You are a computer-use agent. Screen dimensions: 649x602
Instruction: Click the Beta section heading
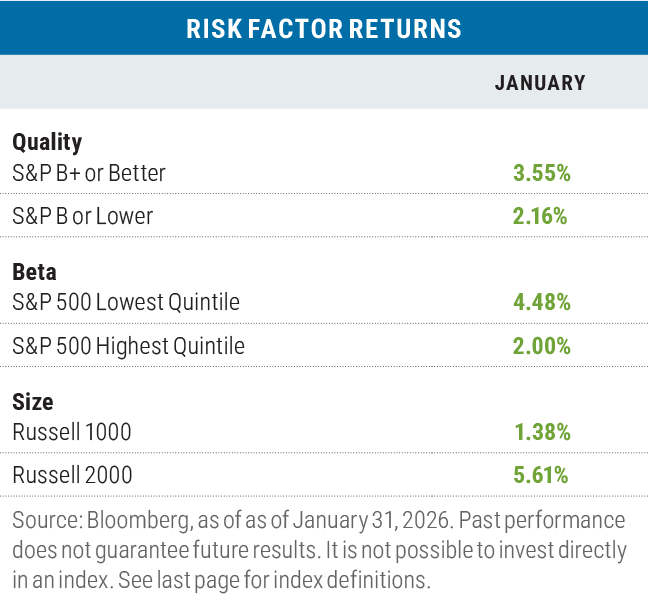point(34,271)
